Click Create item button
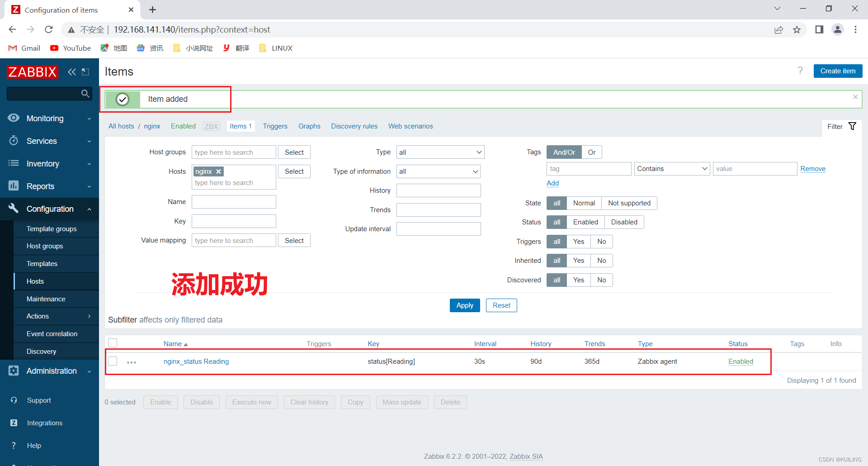The width and height of the screenshot is (868, 466). [x=838, y=71]
